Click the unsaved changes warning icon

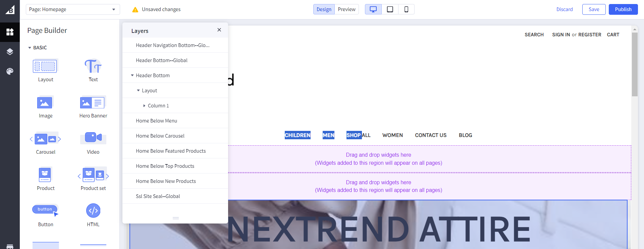tap(135, 10)
